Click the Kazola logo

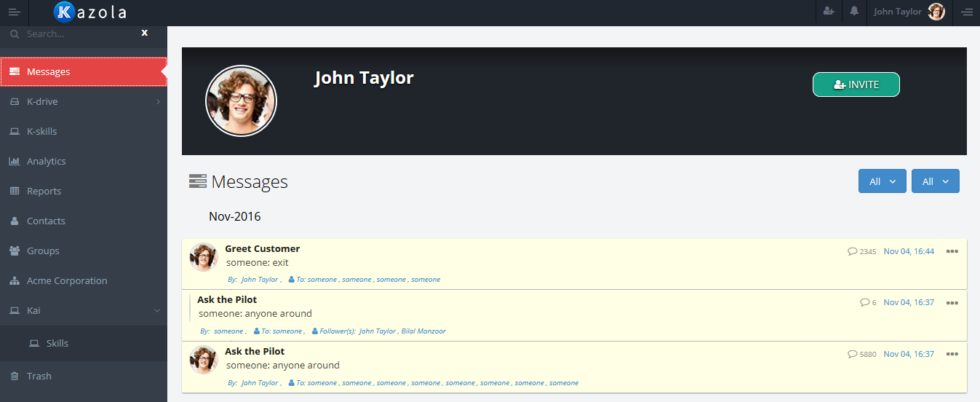coord(90,12)
